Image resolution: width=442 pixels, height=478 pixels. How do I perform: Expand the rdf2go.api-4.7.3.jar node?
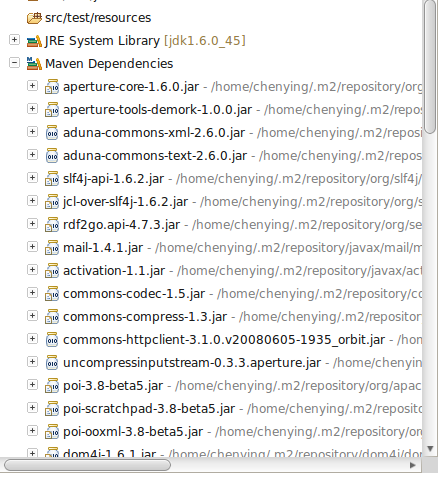32,224
